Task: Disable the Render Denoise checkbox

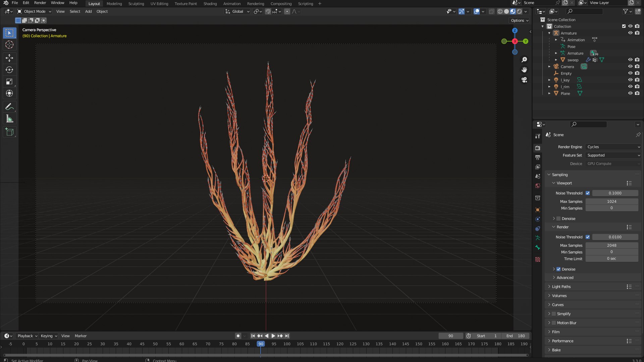Action: pos(558,269)
